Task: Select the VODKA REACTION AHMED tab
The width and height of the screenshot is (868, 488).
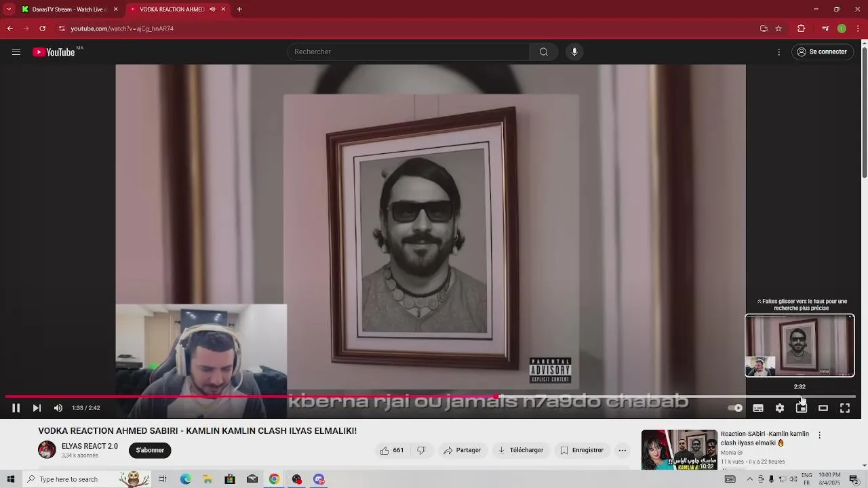Action: pos(172,9)
